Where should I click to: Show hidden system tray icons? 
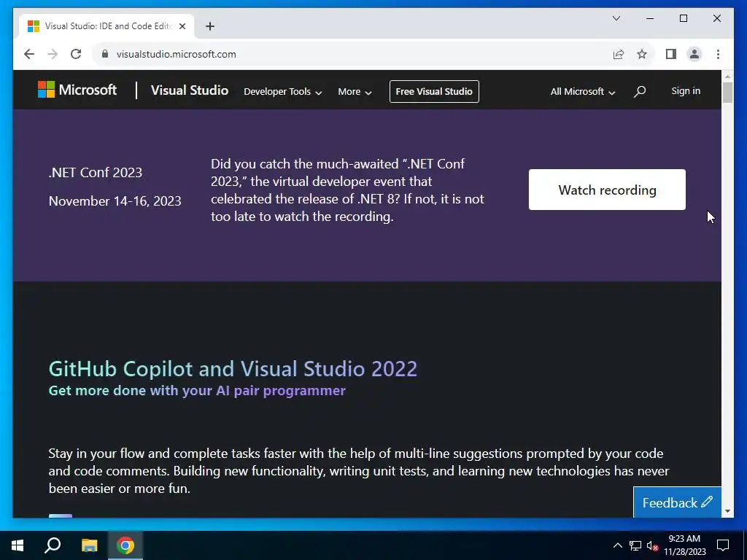coord(617,545)
